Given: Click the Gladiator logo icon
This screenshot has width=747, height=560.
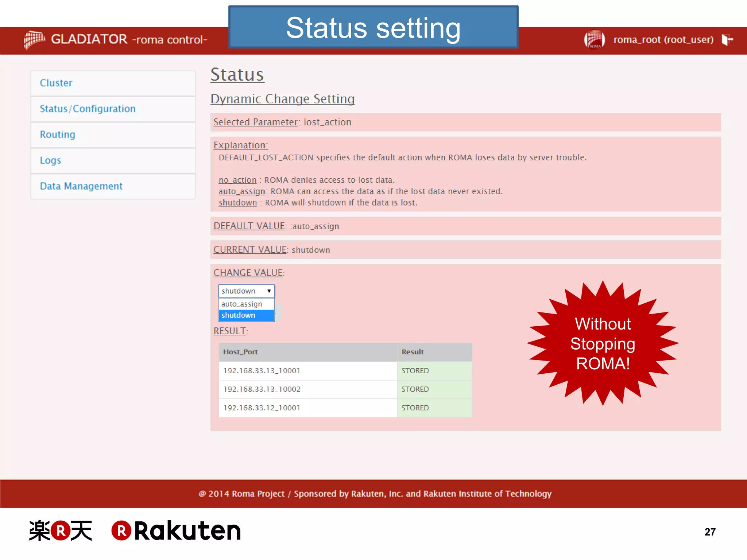Looking at the screenshot, I should pyautogui.click(x=34, y=39).
